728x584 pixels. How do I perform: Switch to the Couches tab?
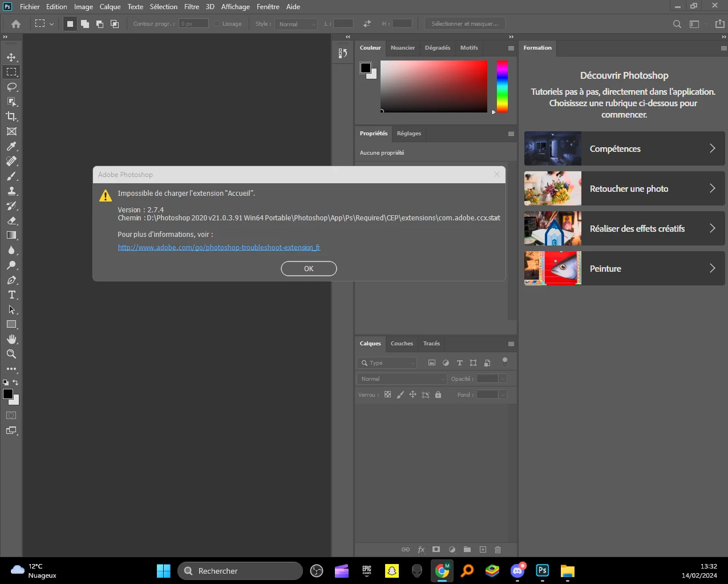coord(402,344)
